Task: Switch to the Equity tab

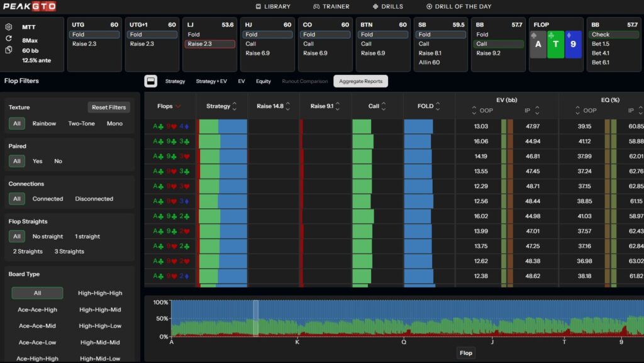Action: (263, 81)
